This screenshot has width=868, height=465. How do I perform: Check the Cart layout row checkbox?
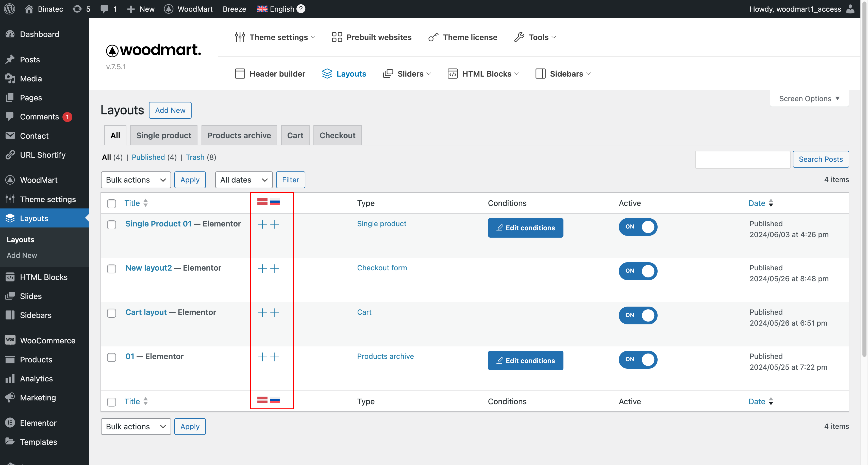click(112, 313)
